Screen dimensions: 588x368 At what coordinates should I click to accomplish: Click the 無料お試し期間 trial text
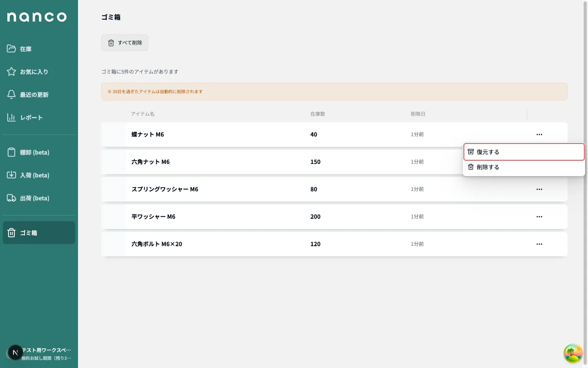pyautogui.click(x=46, y=358)
